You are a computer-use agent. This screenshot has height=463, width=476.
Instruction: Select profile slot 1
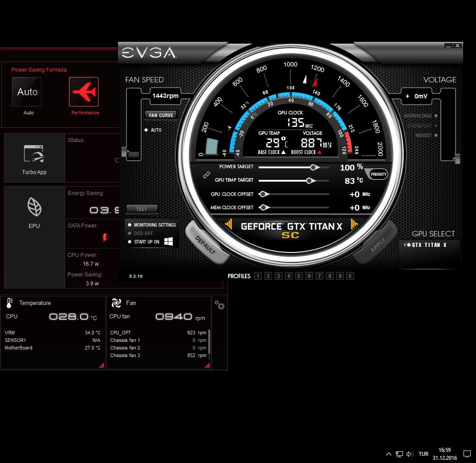(258, 276)
